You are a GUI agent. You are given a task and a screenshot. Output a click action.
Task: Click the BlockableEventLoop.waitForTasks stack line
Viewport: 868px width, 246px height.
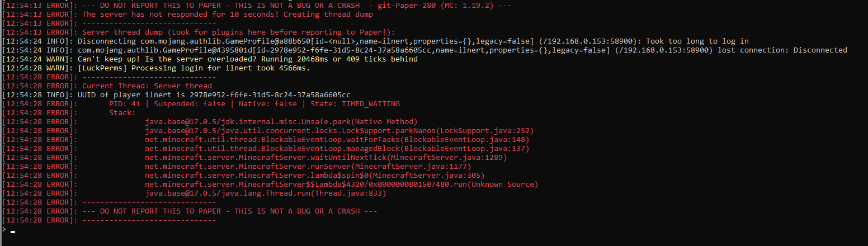(x=337, y=140)
